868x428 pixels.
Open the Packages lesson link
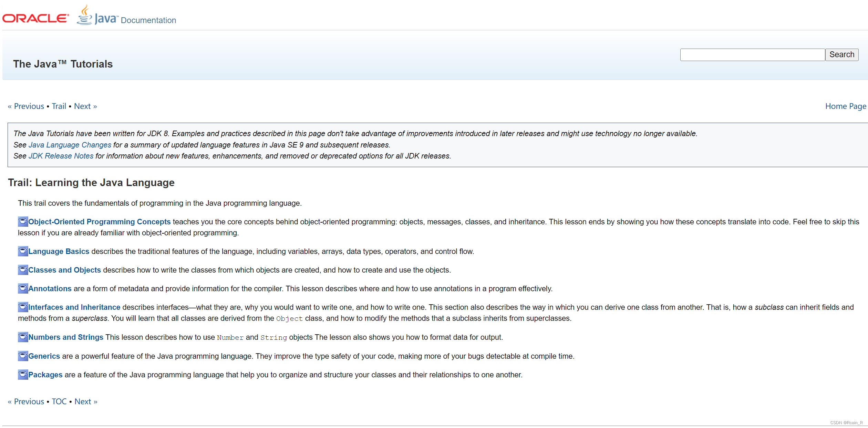[45, 375]
